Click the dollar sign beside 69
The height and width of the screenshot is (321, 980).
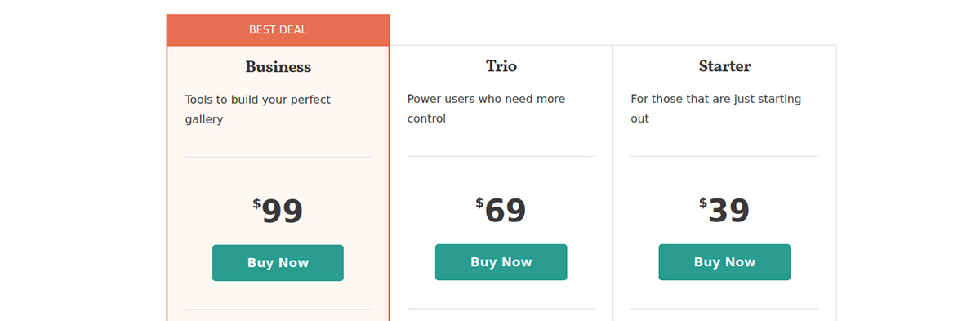point(479,203)
